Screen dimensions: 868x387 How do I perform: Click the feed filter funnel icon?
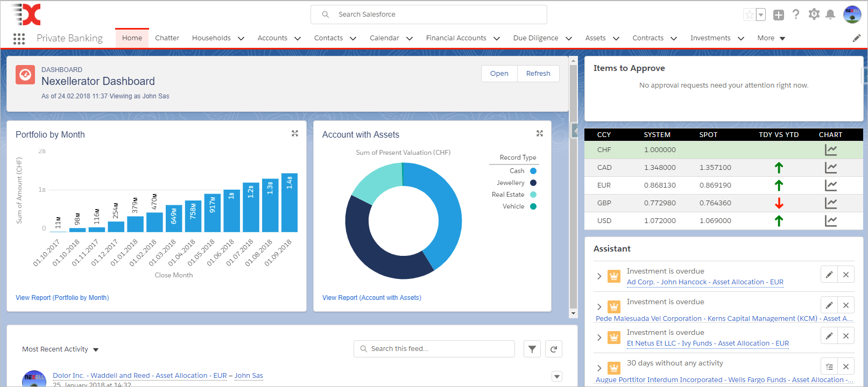coord(532,349)
